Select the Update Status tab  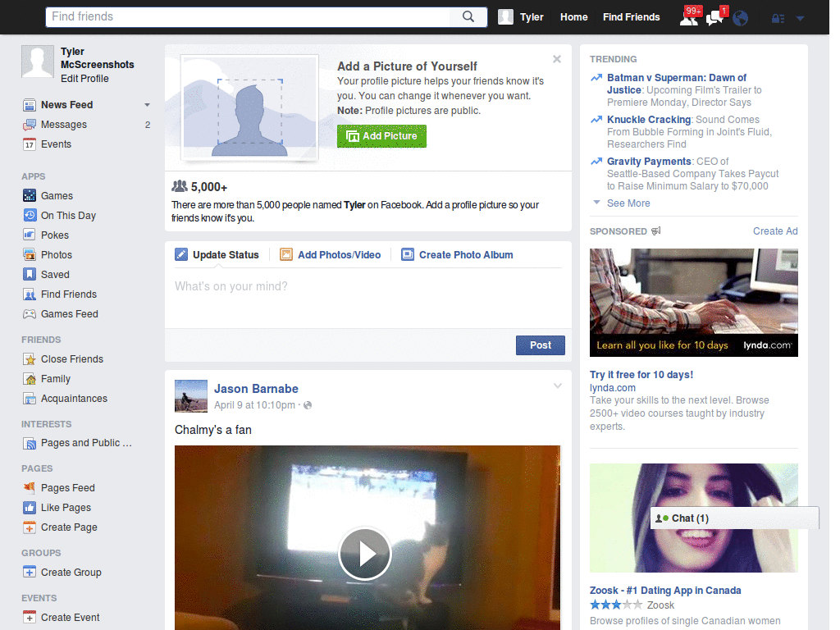click(217, 255)
